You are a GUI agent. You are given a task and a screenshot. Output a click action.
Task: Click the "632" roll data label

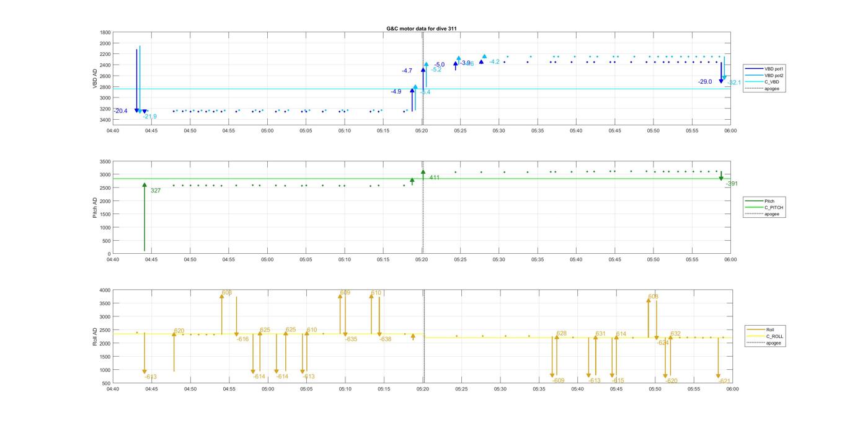[x=675, y=334]
